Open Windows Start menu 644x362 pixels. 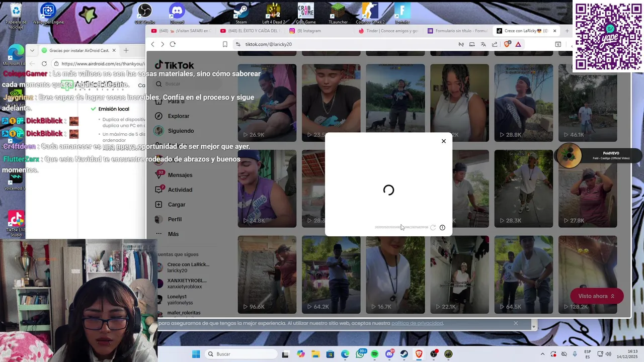196,354
